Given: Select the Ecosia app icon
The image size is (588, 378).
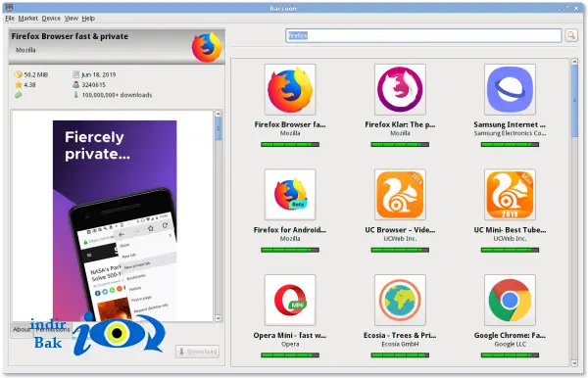Looking at the screenshot, I should (400, 300).
